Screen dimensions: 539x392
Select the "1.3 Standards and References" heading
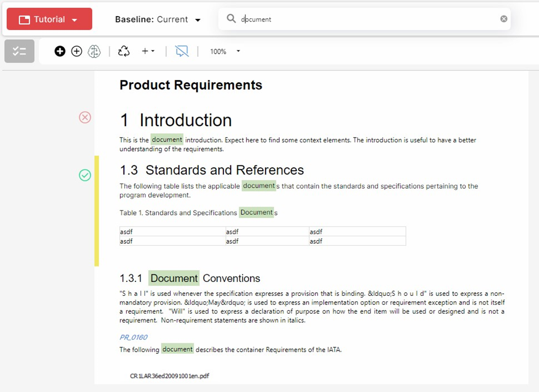pyautogui.click(x=212, y=170)
